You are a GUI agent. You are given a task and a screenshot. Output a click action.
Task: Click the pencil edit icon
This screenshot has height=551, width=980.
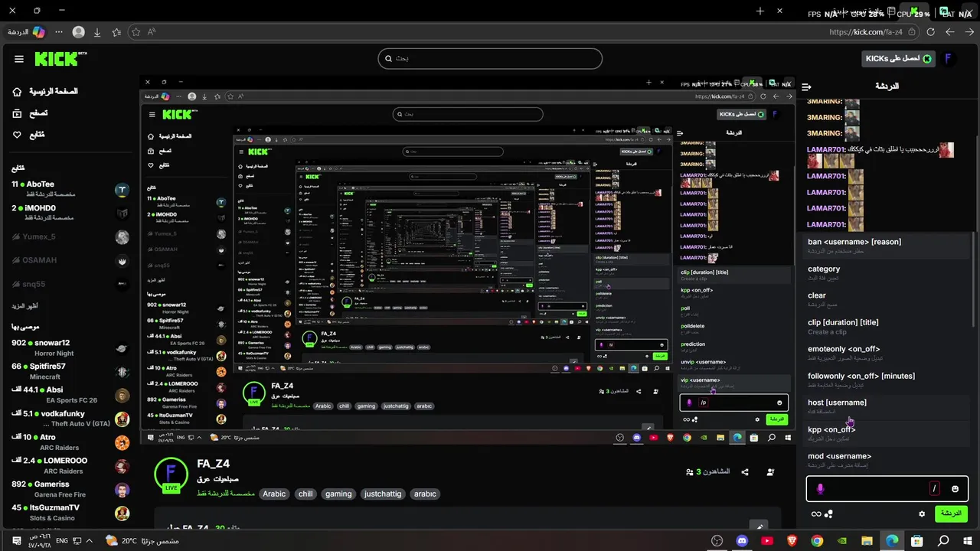click(758, 527)
